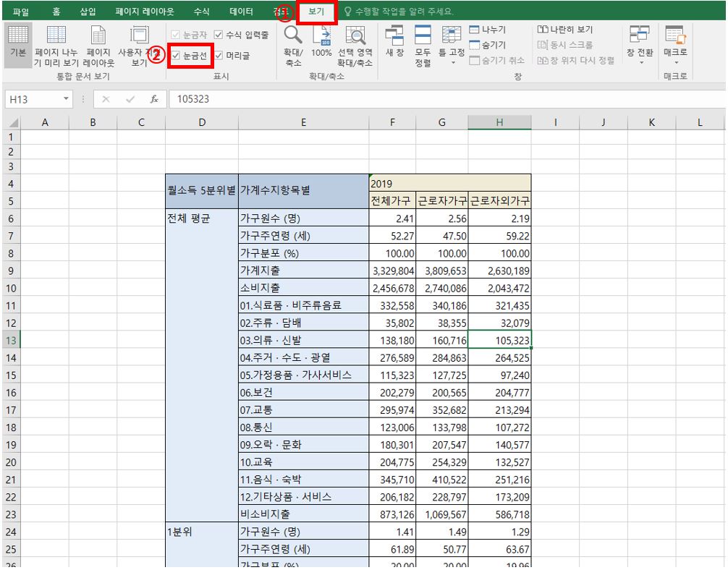Select column D header
The width and height of the screenshot is (728, 570).
202,122
